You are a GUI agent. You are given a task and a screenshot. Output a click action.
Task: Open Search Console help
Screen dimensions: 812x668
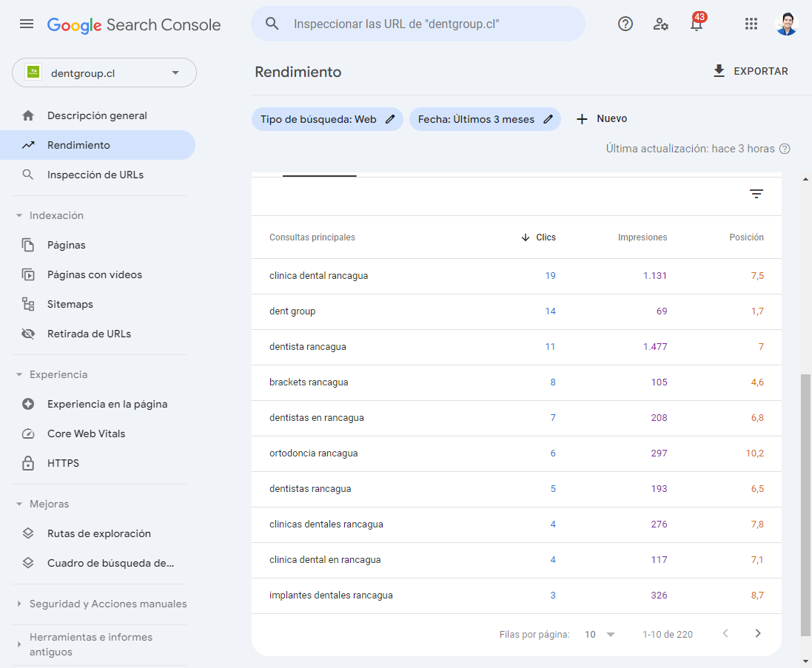pos(625,24)
